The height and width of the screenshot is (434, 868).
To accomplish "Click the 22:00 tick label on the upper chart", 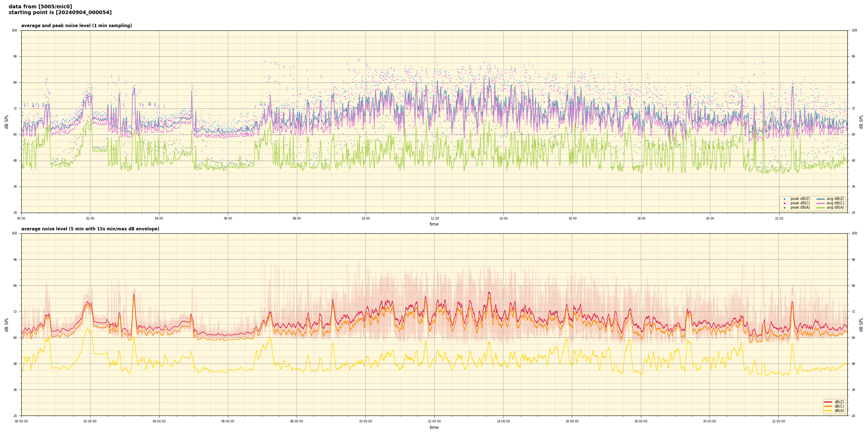I will (779, 218).
